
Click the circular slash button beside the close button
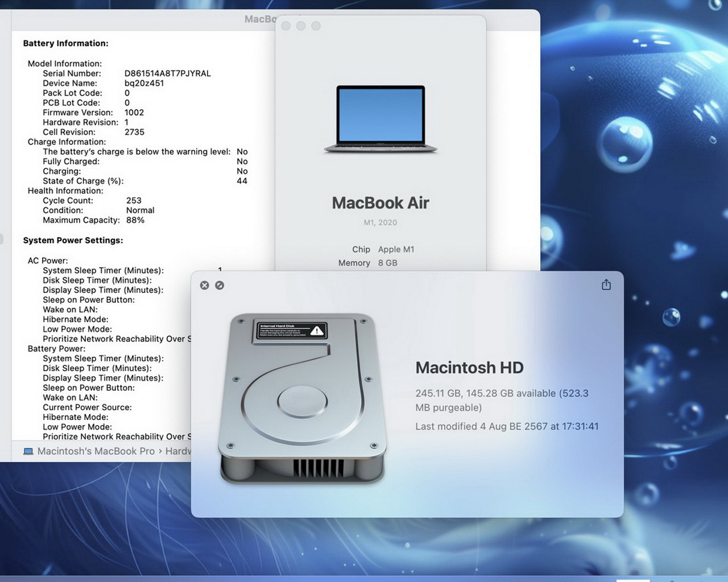220,285
